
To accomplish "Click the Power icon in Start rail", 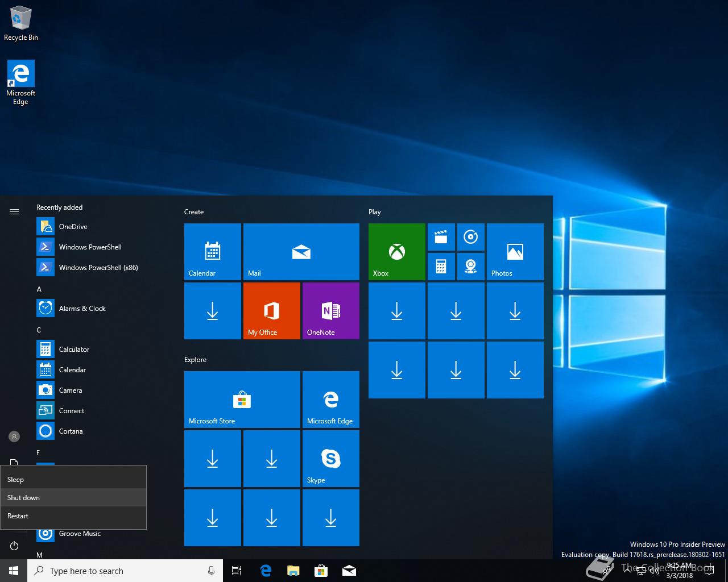I will tap(14, 546).
